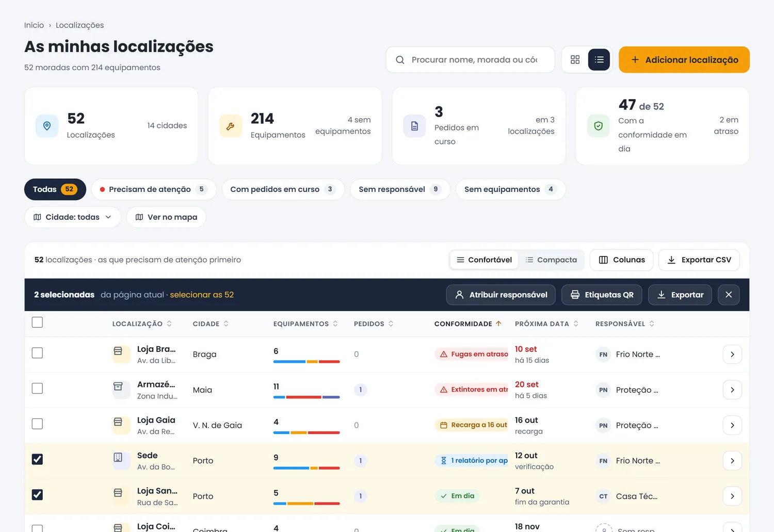Image resolution: width=774 pixels, height=532 pixels.
Task: Click Armazém Maia equipment status bar
Action: pos(307,397)
